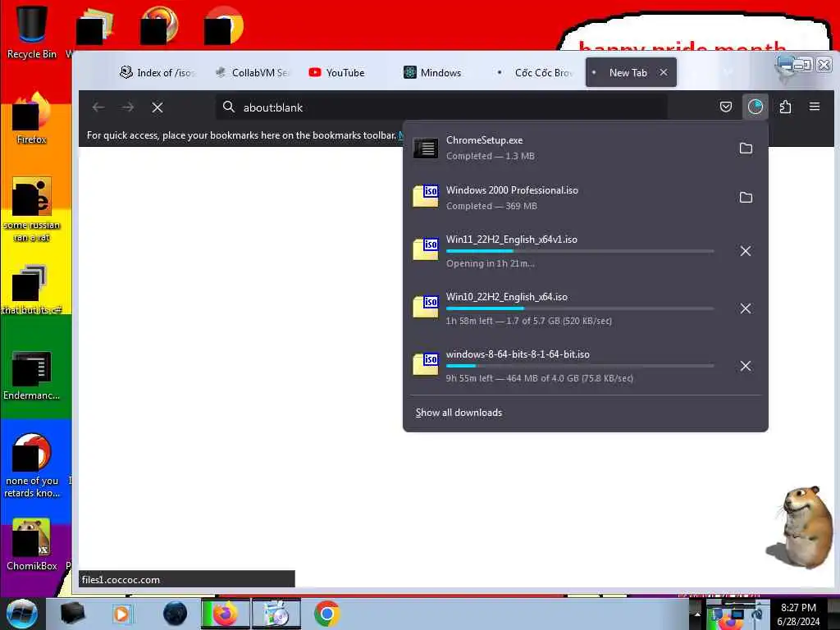Open the 'some russian ran a rat' desktop icon
The image size is (840, 630).
(x=31, y=209)
